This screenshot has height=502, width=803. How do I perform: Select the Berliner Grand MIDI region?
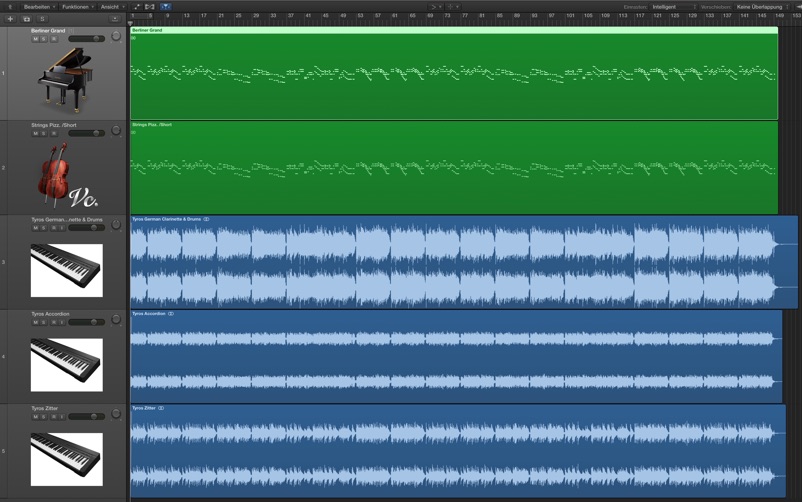[454, 73]
